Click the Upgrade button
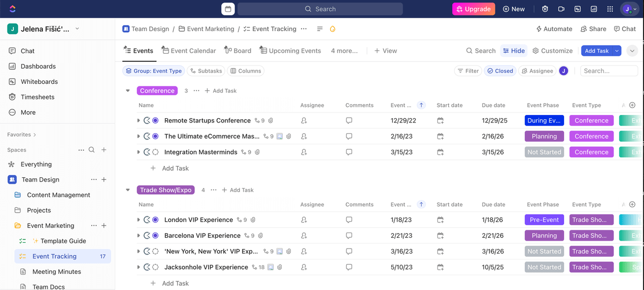Viewport: 644px width, 290px height. click(x=473, y=9)
